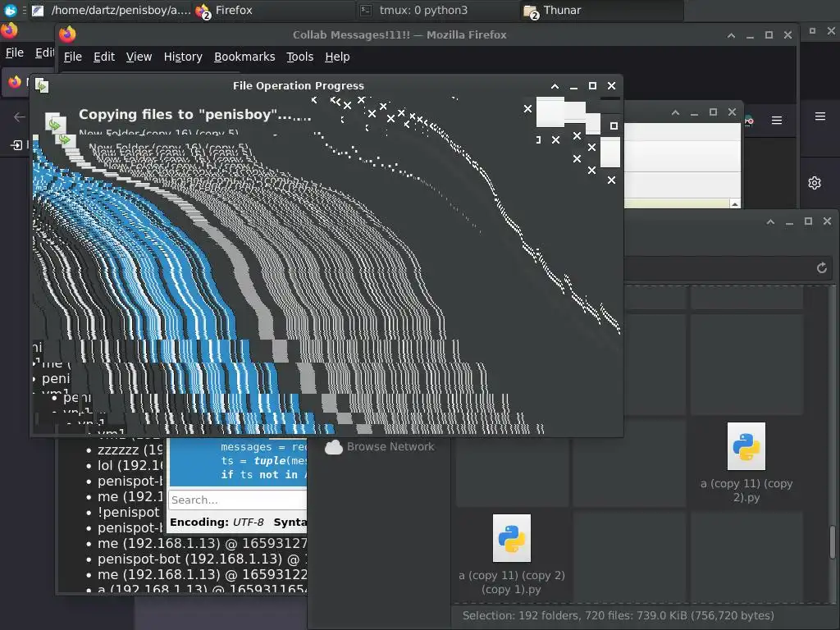This screenshot has height=630, width=840.
Task: Open the Tools menu in Firefox
Action: 299,57
